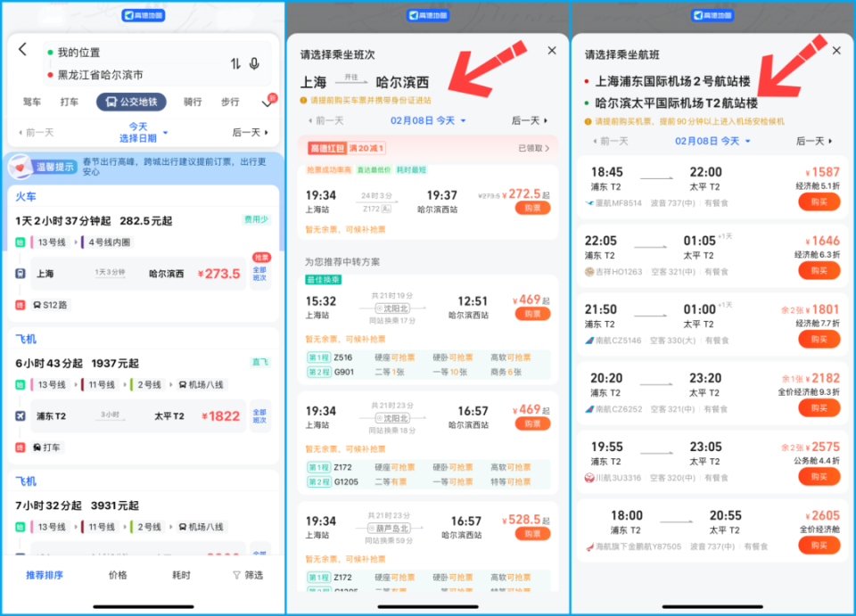856x616 pixels.
Task: Buy the 19:34 transfer arriving 16:57 ¥469
Action: pos(532,424)
